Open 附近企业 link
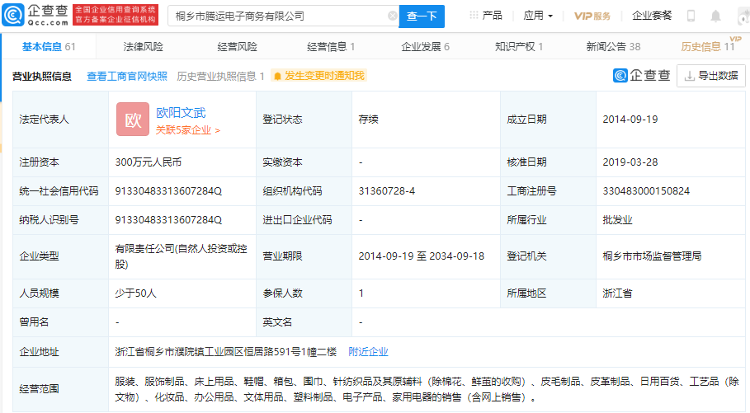 pos(368,352)
